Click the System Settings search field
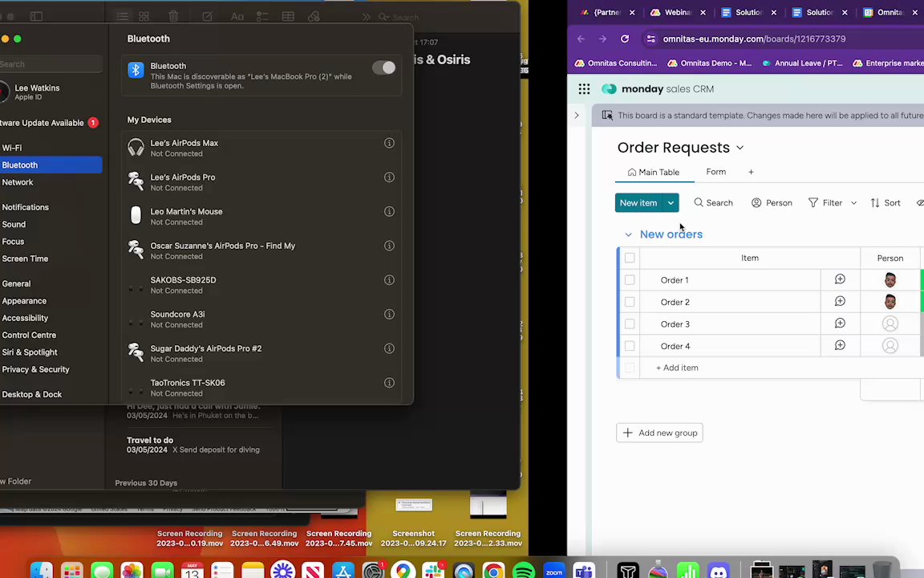This screenshot has height=578, width=924. tap(51, 64)
